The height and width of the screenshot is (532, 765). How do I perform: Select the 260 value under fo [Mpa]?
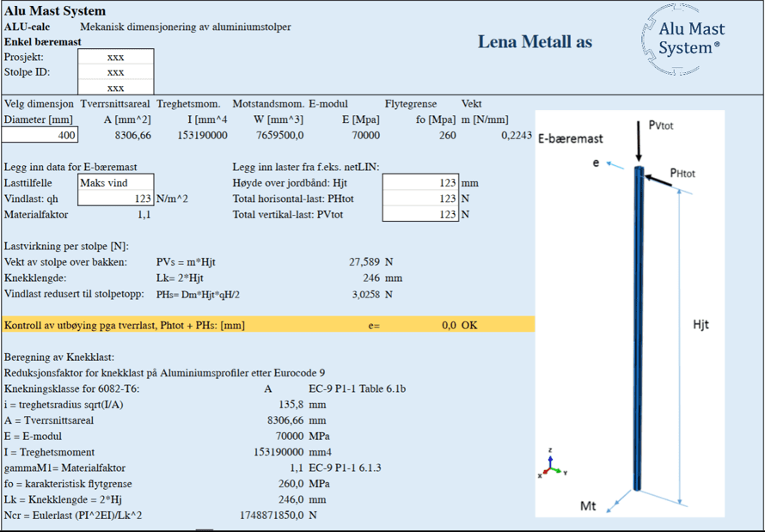pyautogui.click(x=447, y=135)
